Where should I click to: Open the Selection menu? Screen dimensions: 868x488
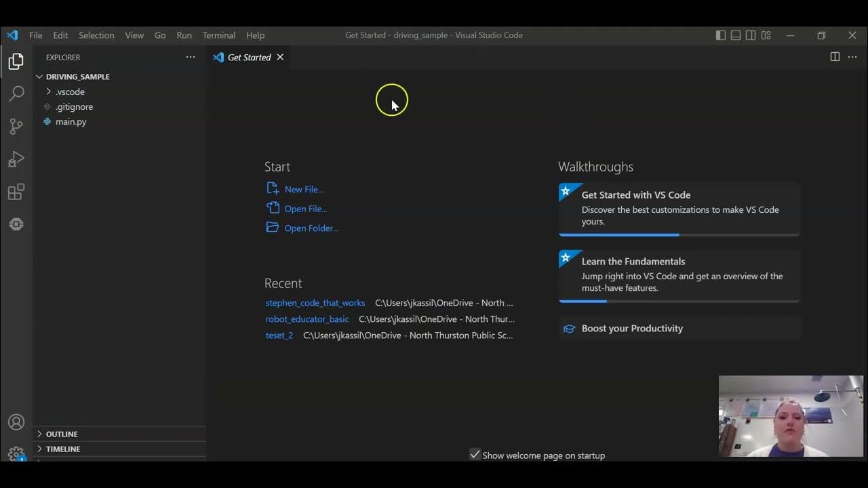tap(96, 35)
